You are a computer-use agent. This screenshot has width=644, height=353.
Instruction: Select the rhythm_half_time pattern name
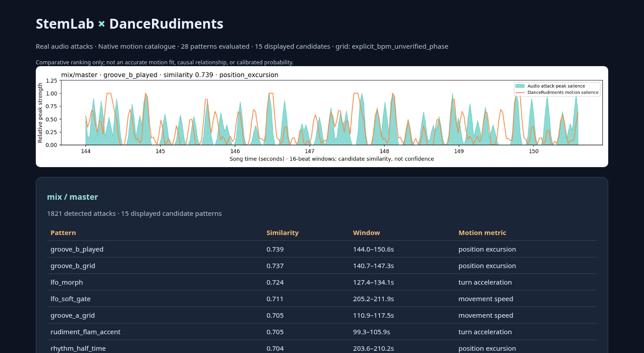(x=78, y=349)
